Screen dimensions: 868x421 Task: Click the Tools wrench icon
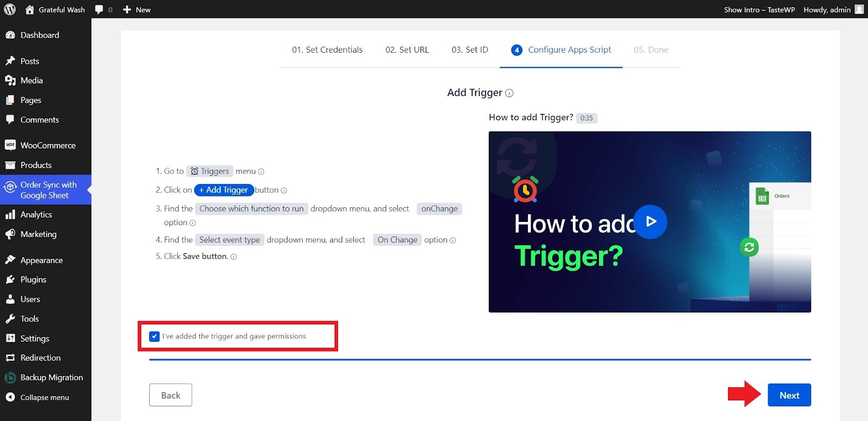[x=10, y=318]
